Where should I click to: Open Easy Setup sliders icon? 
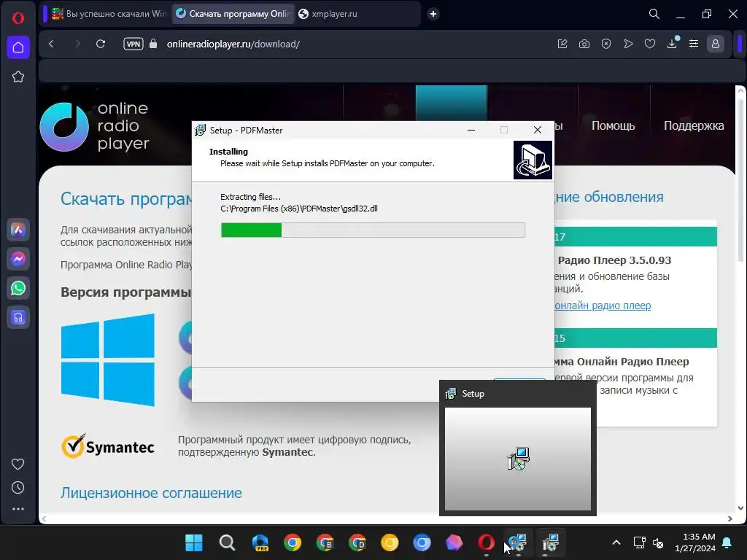pos(694,44)
